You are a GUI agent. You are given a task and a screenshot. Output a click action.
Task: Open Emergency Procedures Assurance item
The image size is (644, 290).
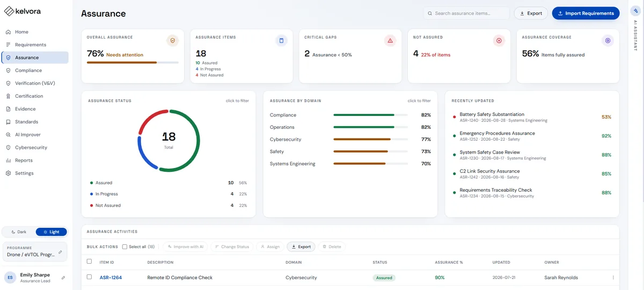[532, 136]
